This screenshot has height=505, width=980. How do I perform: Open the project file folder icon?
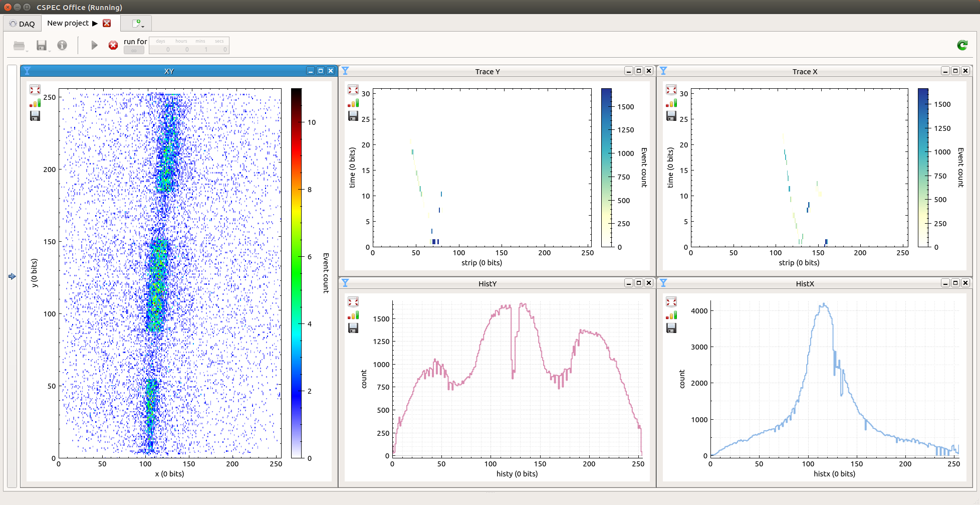(19, 46)
